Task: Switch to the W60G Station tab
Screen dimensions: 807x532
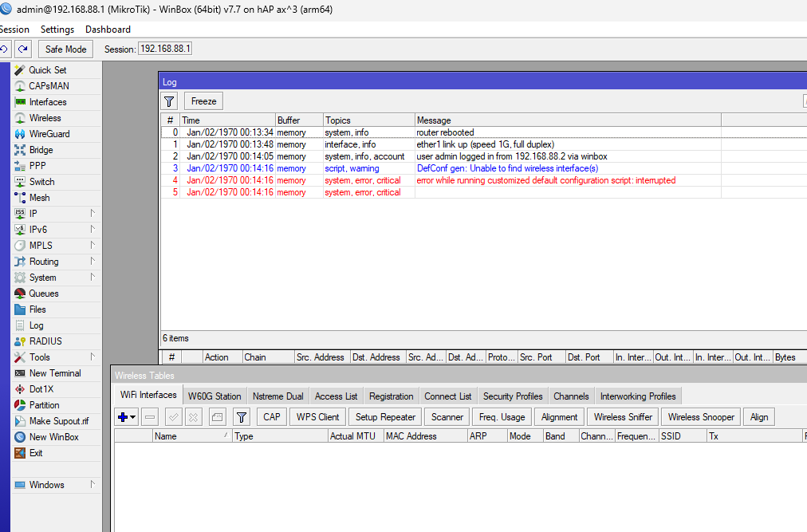Action: [x=214, y=395]
